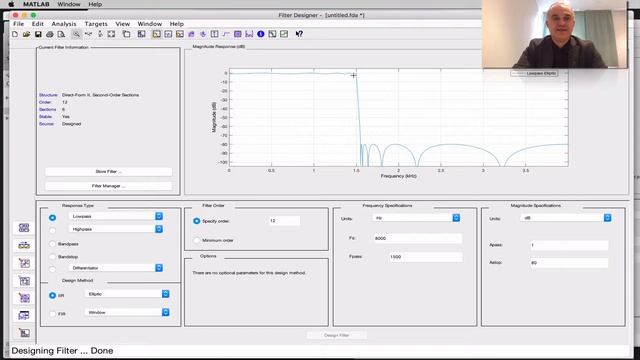Open the Edit menu
The width and height of the screenshot is (640, 360).
[38, 24]
